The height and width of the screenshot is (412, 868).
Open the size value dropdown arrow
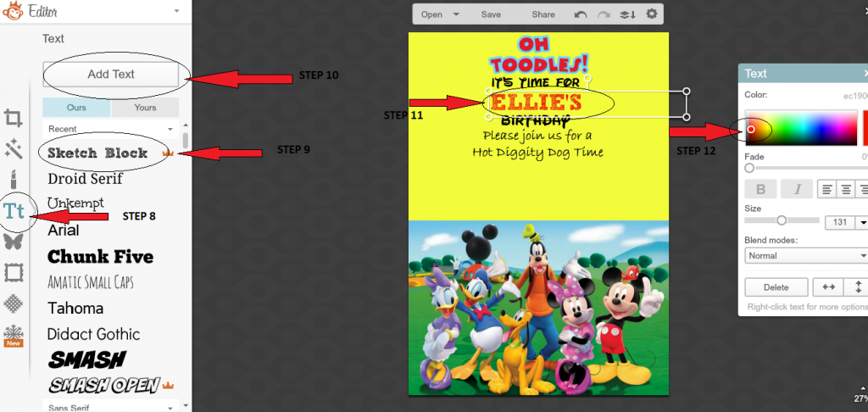click(x=862, y=222)
